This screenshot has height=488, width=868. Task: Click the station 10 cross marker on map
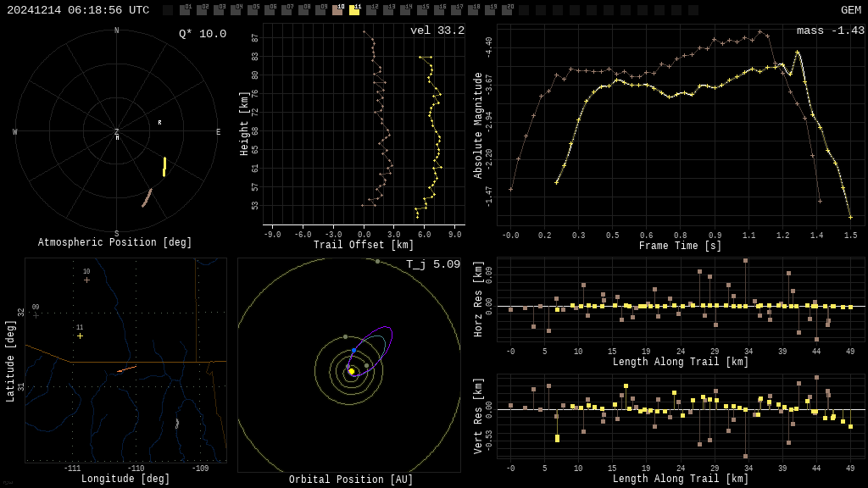(86, 280)
